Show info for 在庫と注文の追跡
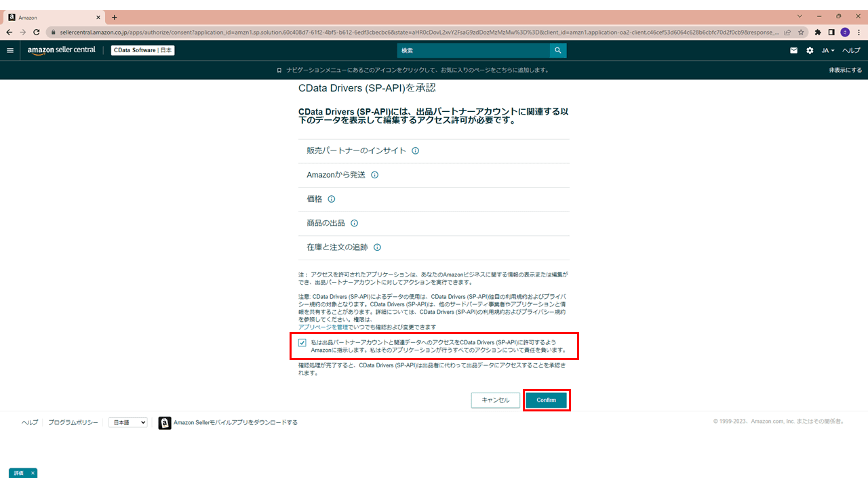 (377, 247)
